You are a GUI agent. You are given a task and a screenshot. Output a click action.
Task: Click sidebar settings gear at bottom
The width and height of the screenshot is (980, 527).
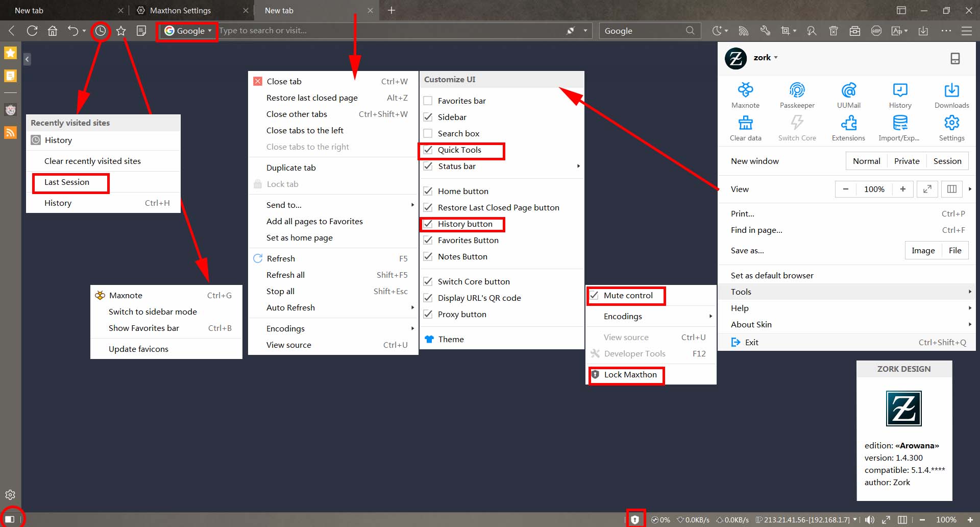[x=10, y=495]
